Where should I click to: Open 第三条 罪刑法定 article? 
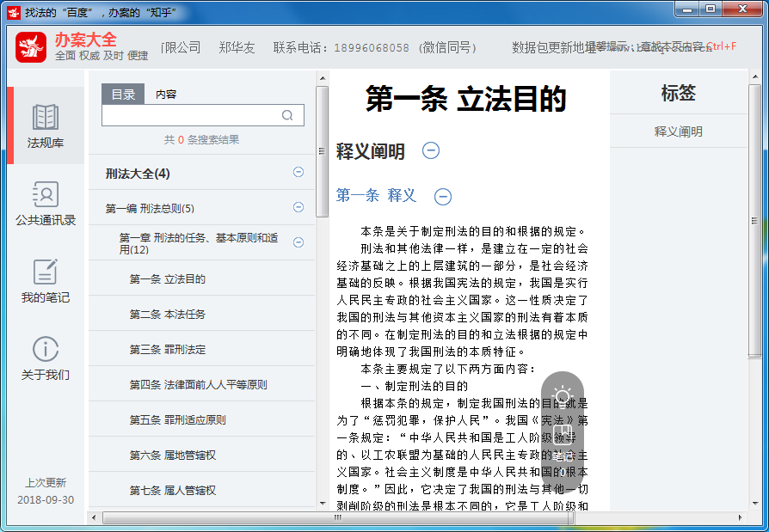point(168,350)
